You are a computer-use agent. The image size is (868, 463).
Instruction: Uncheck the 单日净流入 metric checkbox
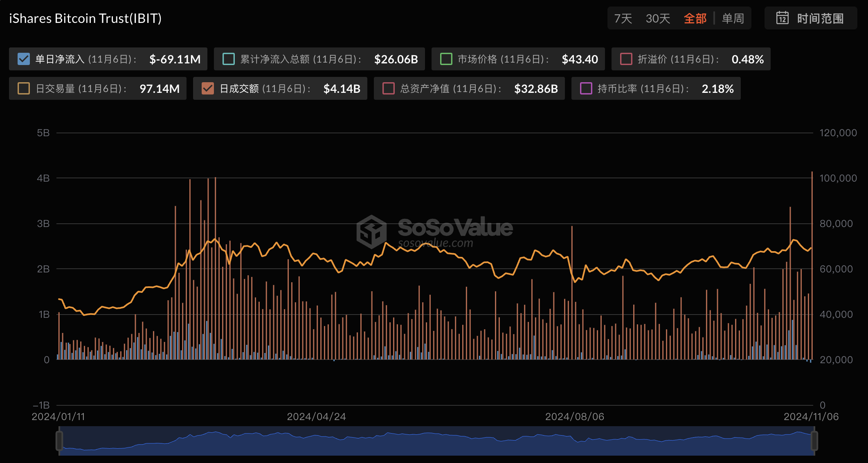click(x=24, y=59)
